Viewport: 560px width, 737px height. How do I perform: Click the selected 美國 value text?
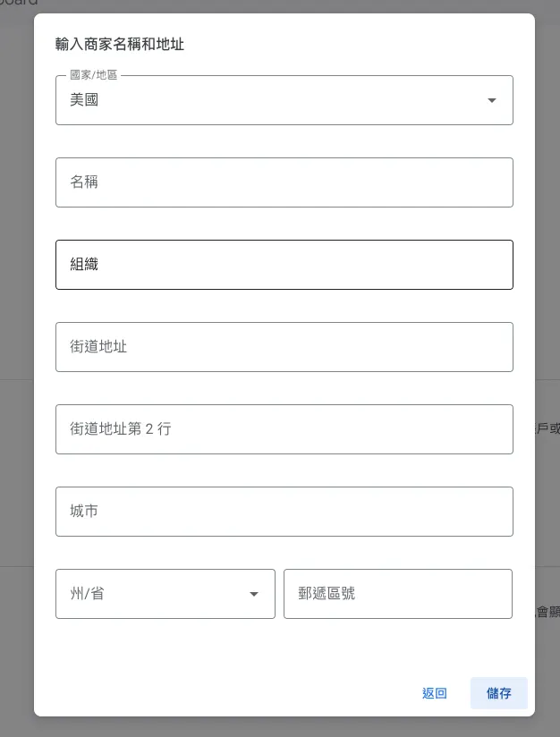tap(84, 100)
